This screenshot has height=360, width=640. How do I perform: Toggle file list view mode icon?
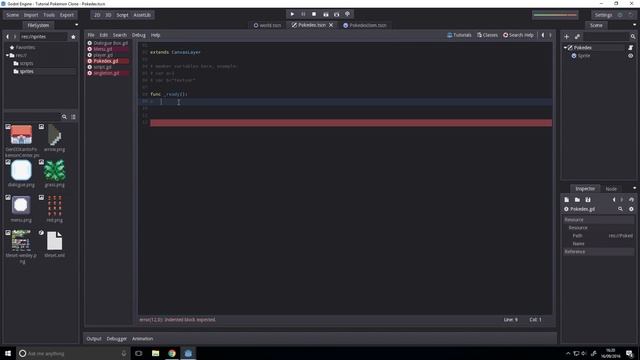(x=73, y=117)
